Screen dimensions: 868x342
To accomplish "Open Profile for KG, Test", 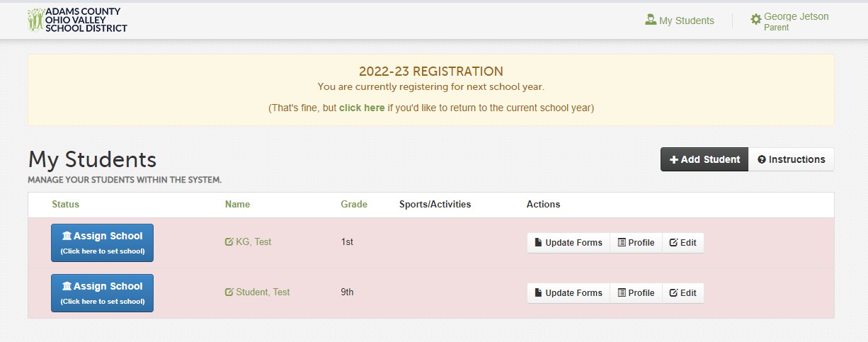I will 636,243.
